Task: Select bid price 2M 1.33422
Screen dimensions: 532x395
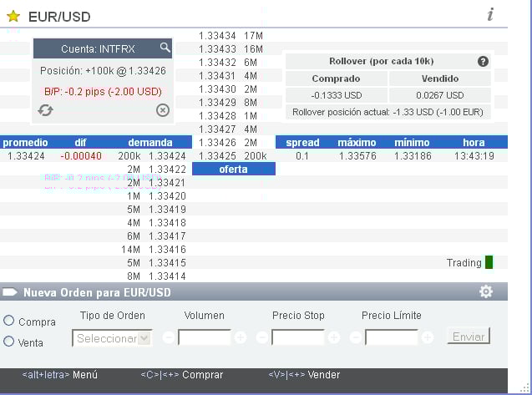Action: click(156, 170)
